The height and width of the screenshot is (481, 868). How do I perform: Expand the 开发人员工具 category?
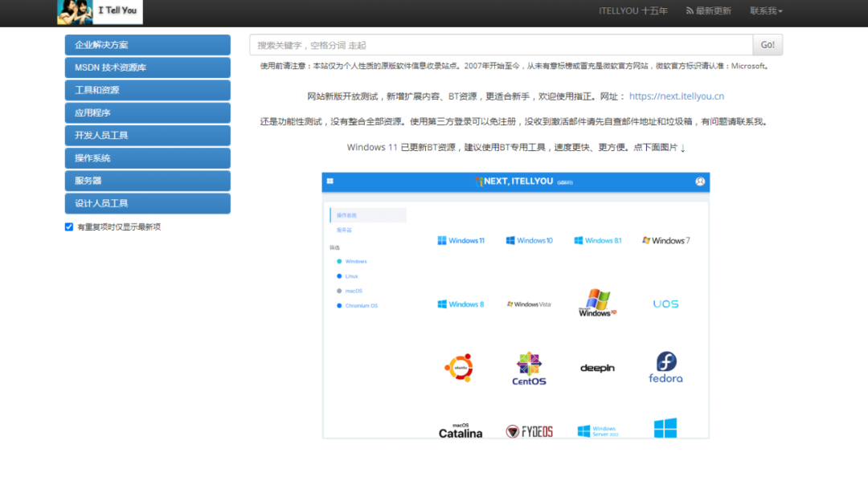pyautogui.click(x=147, y=136)
